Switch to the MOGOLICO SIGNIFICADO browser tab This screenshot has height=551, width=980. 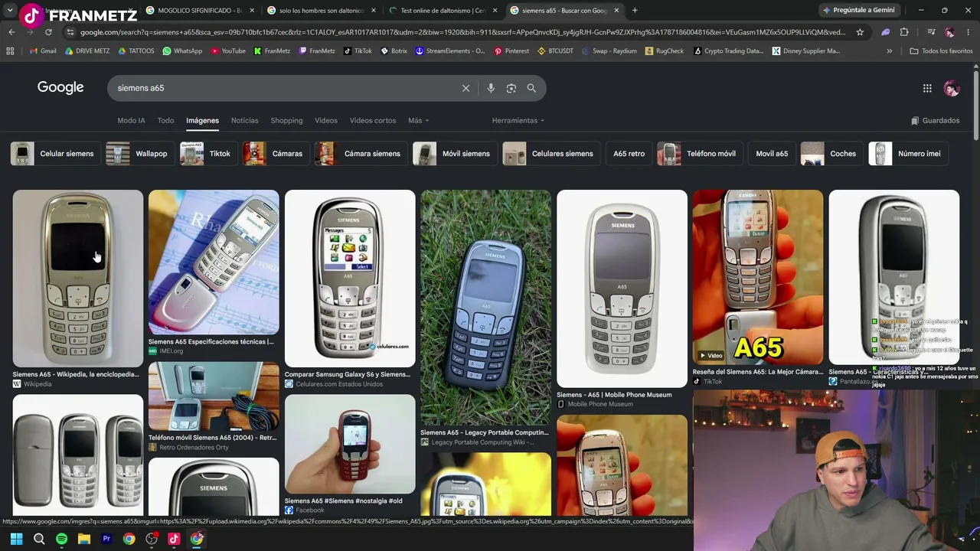click(199, 11)
